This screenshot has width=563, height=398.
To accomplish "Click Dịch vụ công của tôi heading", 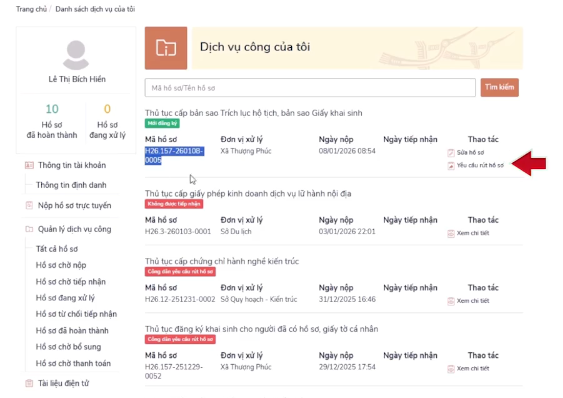I will click(255, 47).
